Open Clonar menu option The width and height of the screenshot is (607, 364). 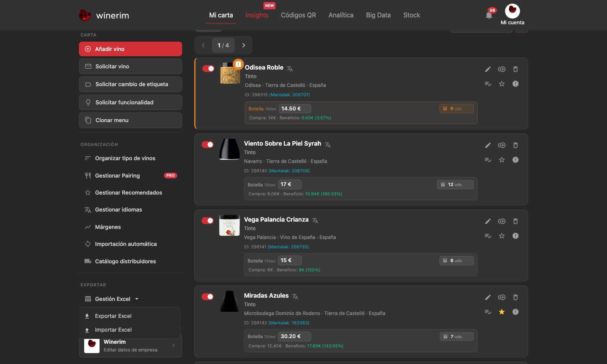tap(130, 120)
